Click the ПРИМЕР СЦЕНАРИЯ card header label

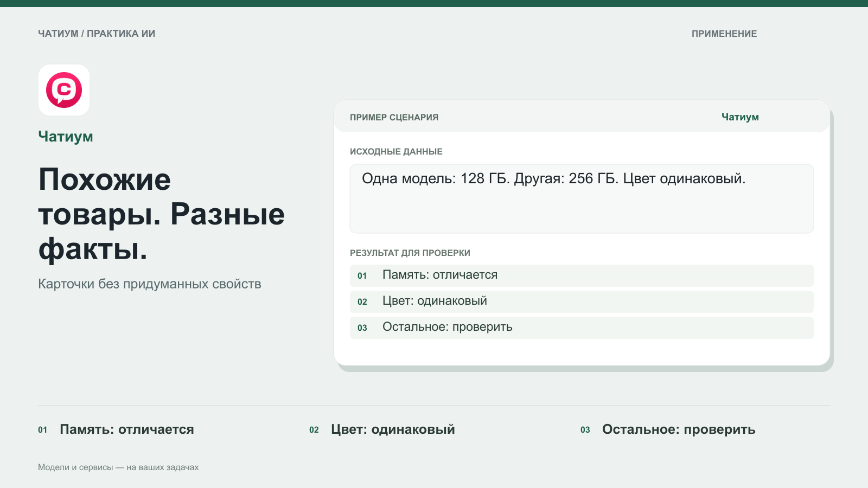click(x=394, y=117)
